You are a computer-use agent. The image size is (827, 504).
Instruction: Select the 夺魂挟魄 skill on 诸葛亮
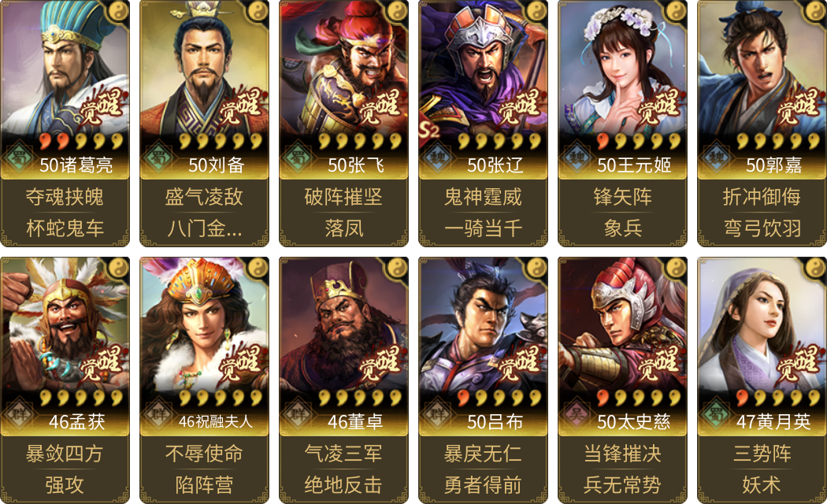tap(65, 197)
